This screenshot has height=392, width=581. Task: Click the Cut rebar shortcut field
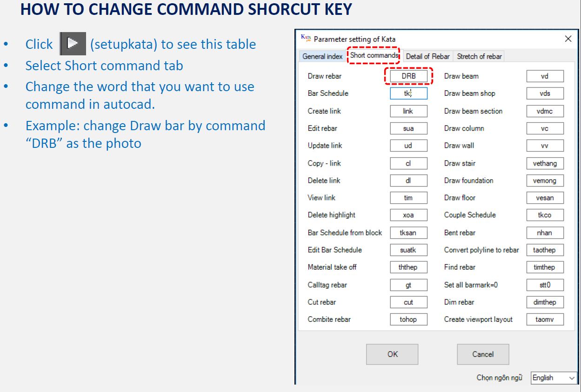(x=408, y=302)
